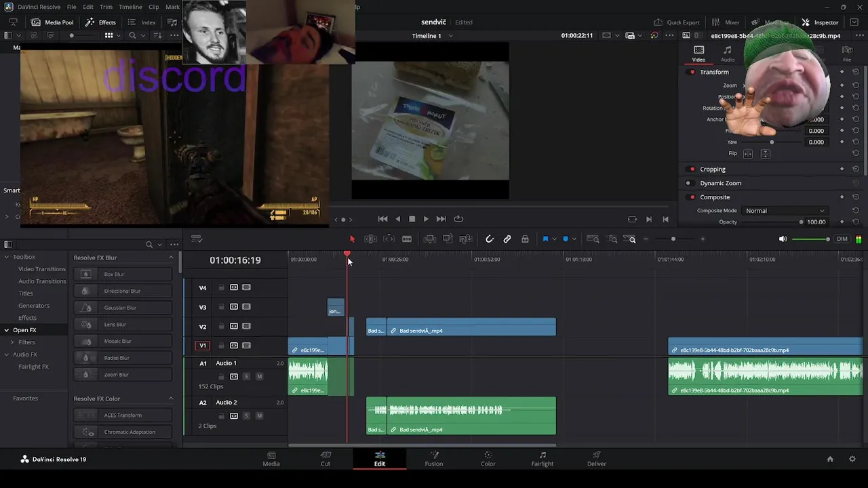The height and width of the screenshot is (488, 868).
Task: Switch to the Fusion page
Action: pos(433,459)
